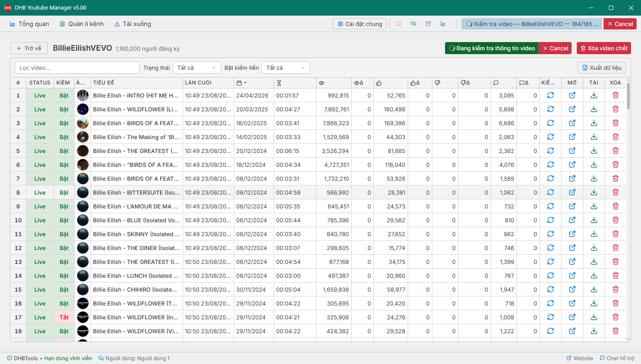This screenshot has height=364, width=641.
Task: Click row 3 BIRDS OF A FEAT... thumbnail
Action: pos(82,123)
